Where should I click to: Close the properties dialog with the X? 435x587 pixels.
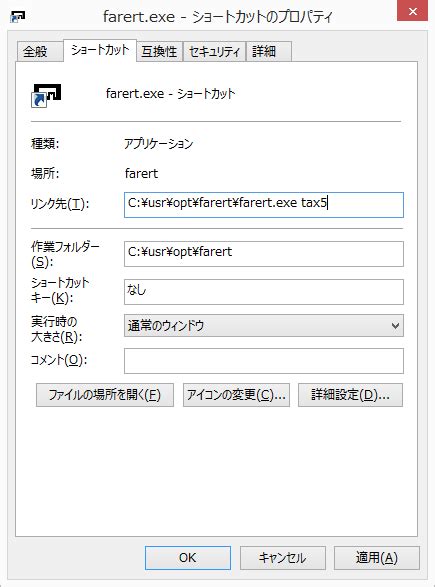[413, 12]
